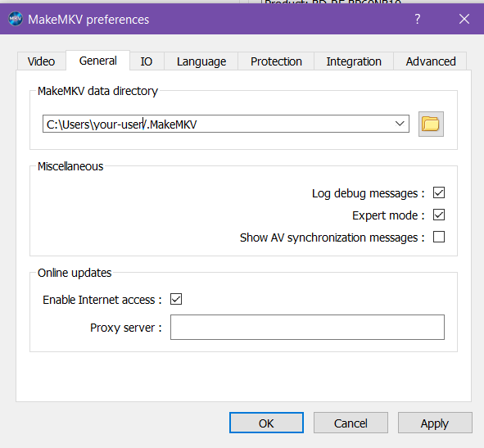484x448 pixels.
Task: Apply the preference changes
Action: tap(435, 423)
